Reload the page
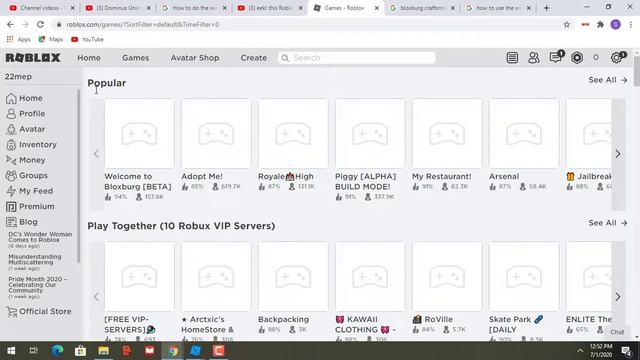The width and height of the screenshot is (640, 360). [x=40, y=24]
